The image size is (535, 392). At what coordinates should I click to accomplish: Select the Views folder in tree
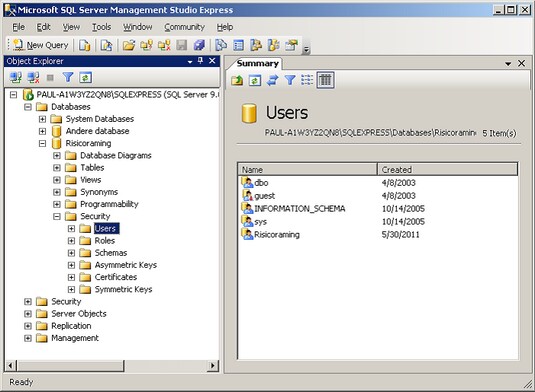point(90,180)
